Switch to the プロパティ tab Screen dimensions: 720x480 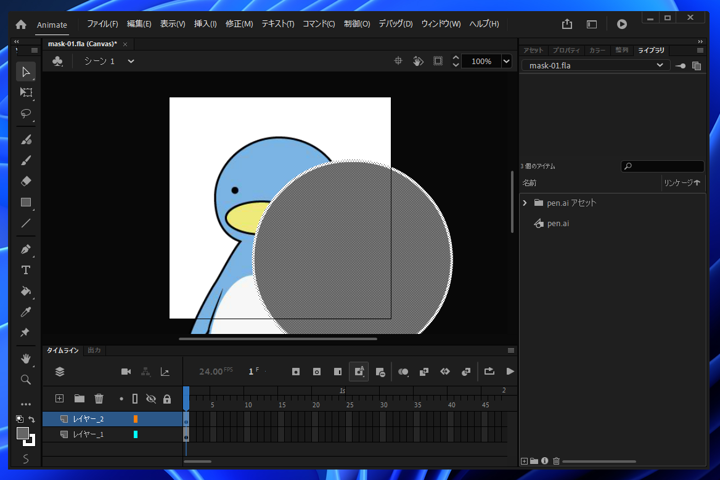click(x=566, y=50)
